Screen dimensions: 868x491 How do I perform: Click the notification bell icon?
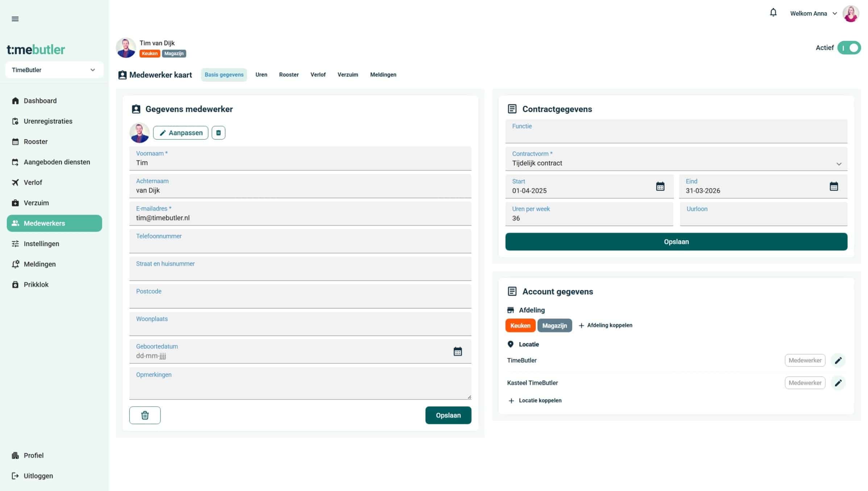773,13
